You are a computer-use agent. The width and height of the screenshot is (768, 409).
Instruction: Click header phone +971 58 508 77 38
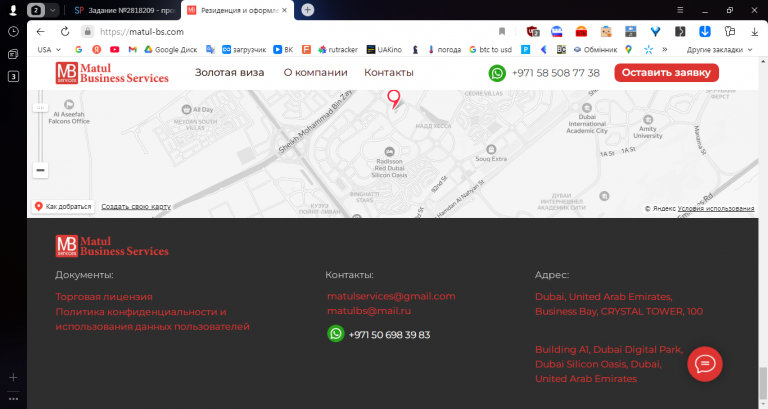point(555,73)
